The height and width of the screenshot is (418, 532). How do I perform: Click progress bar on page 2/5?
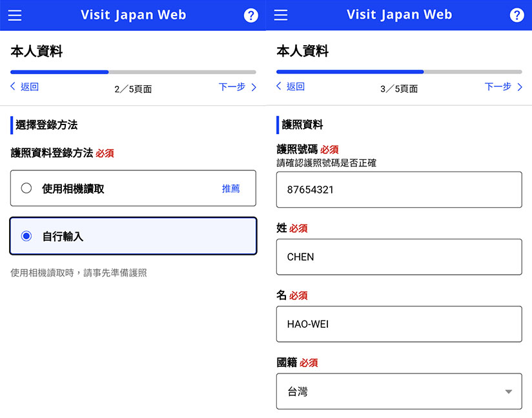tap(133, 72)
